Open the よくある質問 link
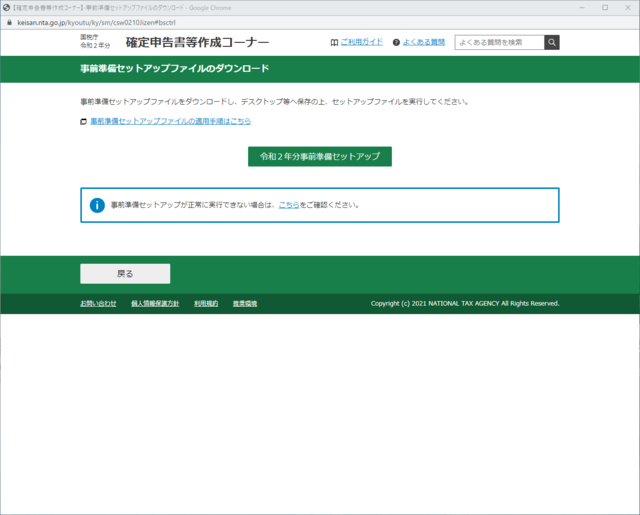 coord(424,42)
